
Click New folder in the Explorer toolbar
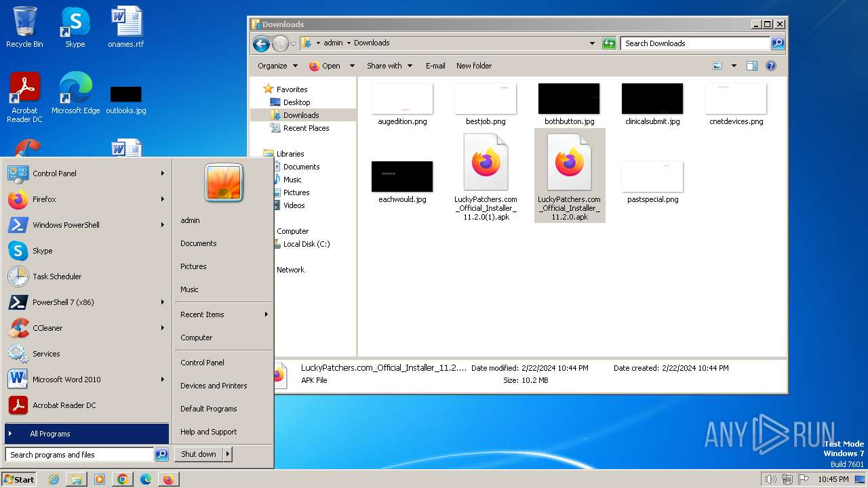pos(474,66)
